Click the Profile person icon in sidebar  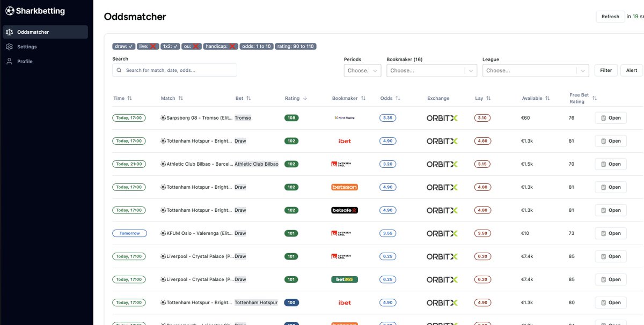[x=9, y=61]
